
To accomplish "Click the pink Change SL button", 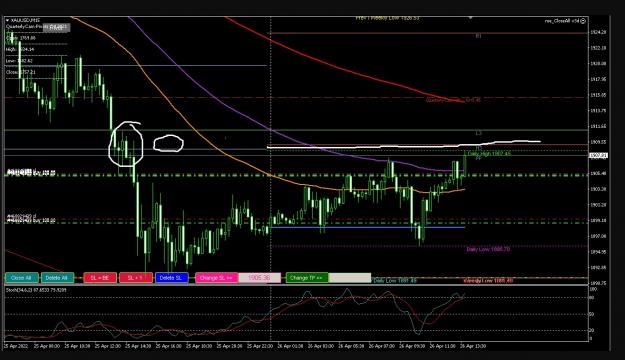I will [x=216, y=277].
